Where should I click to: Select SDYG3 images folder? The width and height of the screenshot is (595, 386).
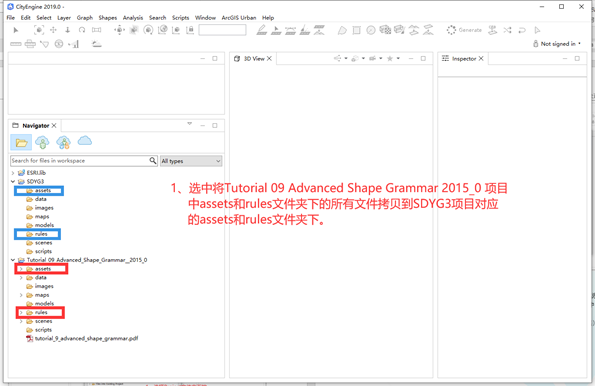40,208
